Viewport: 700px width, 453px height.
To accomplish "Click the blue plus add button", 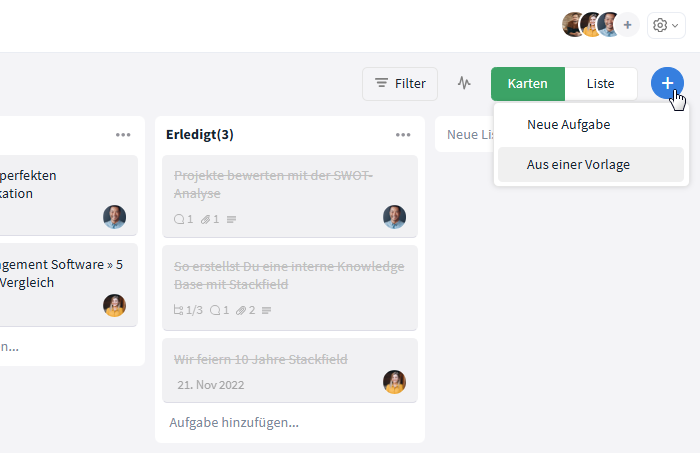I will (667, 83).
